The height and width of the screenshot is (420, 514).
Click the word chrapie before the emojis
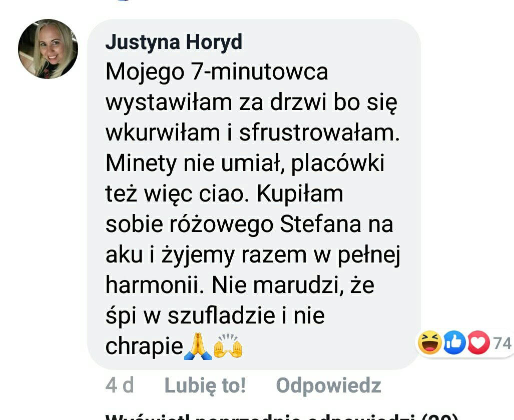pyautogui.click(x=144, y=346)
